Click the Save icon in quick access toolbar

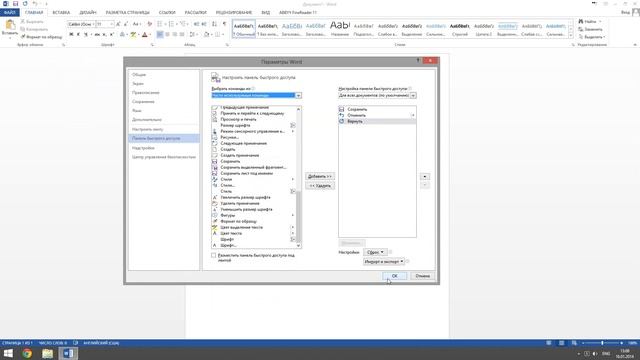point(16,4)
